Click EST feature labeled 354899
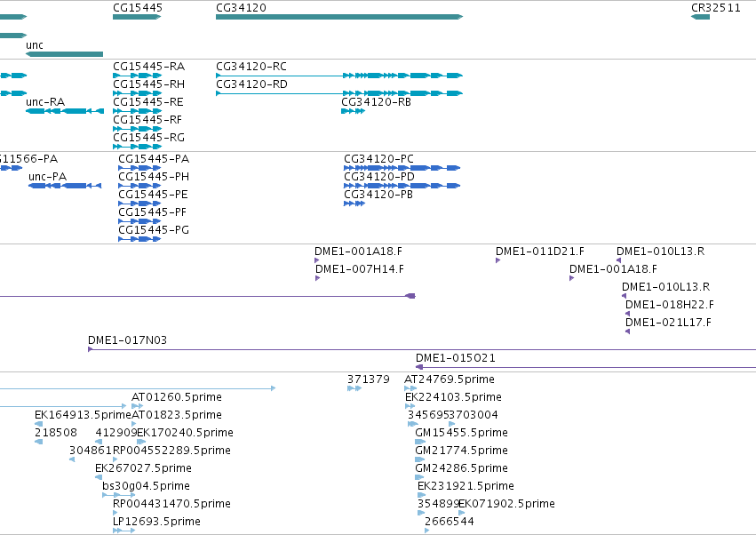This screenshot has height=535, width=756. 438,505
